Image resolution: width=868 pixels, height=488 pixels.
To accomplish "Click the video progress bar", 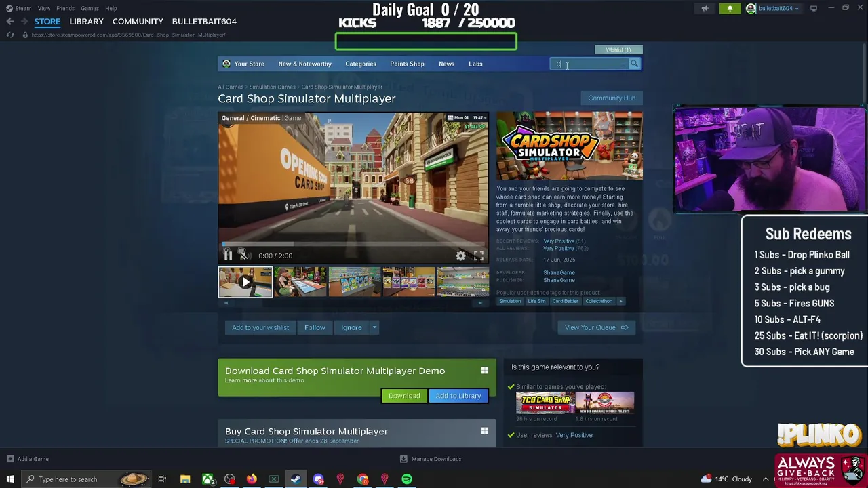I will 353,244.
